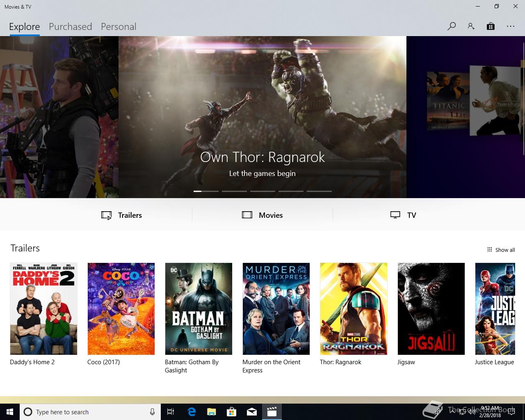
Task: Open the Coco (2017) poster
Action: pos(121,309)
